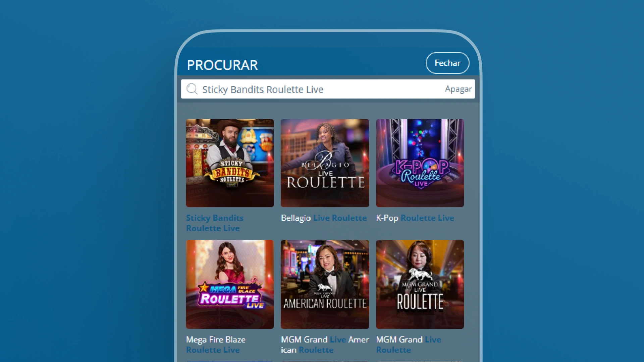Viewport: 644px width, 362px height.
Task: Select MGM Grand Live American Roulette image
Action: [x=325, y=284]
